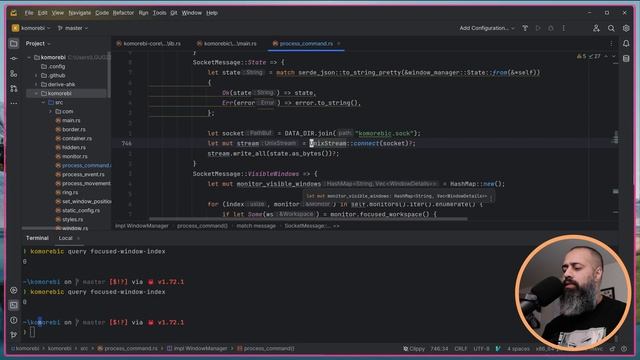Open process_event.rs in project tree
640x360 pixels.
[x=80, y=174]
